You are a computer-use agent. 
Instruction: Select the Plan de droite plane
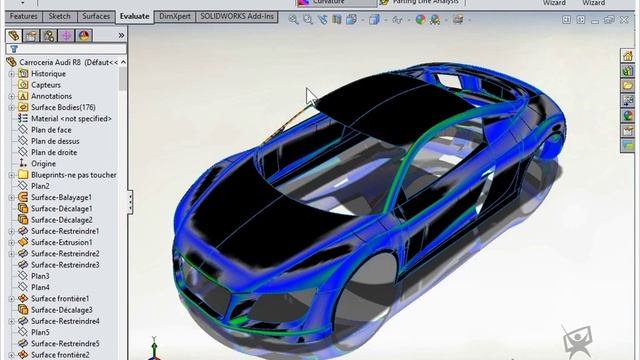47,152
